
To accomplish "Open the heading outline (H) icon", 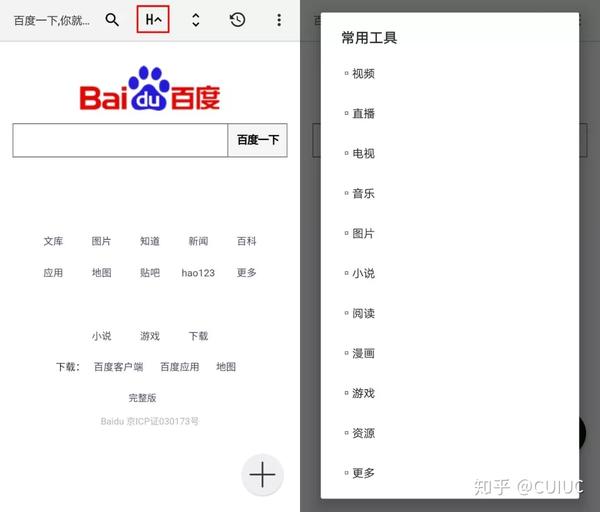I will click(x=153, y=19).
